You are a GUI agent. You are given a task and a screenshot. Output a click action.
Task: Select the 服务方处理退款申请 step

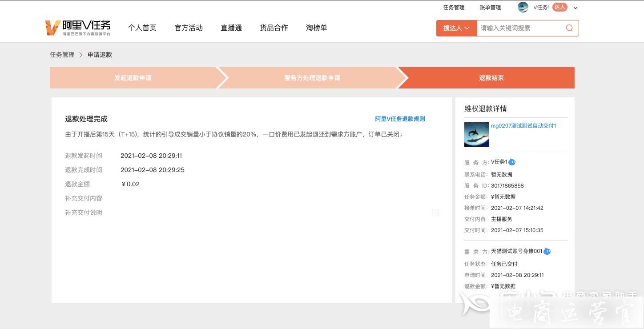pos(312,78)
